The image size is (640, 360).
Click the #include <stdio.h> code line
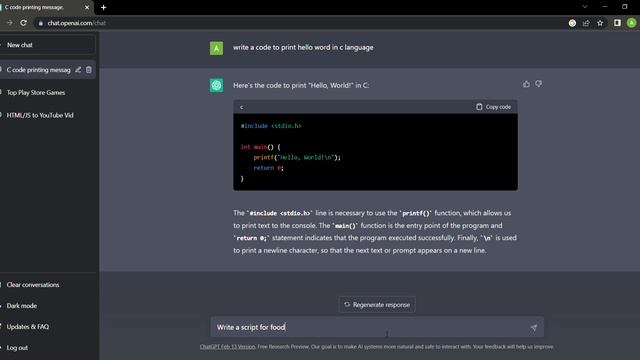click(271, 126)
